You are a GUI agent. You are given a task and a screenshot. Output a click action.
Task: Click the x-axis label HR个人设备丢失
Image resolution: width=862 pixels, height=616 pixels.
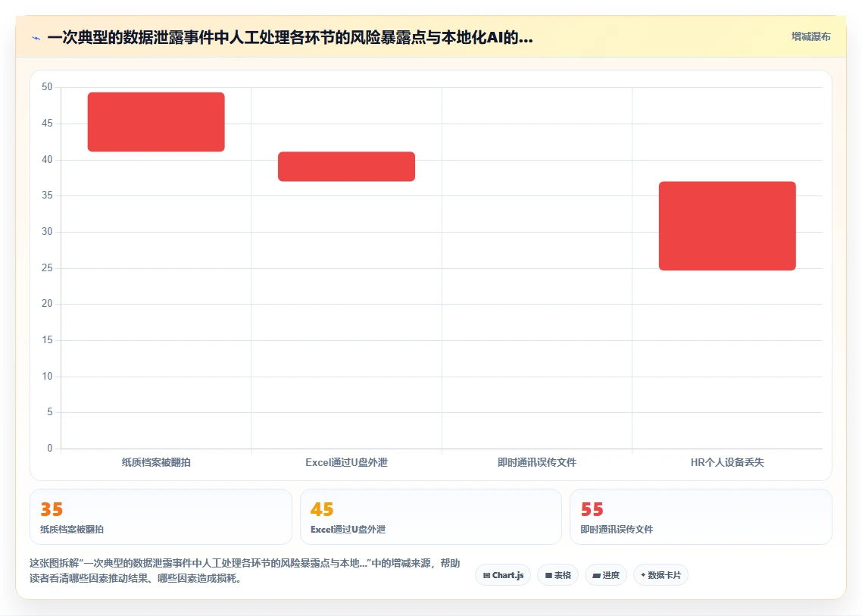(727, 462)
